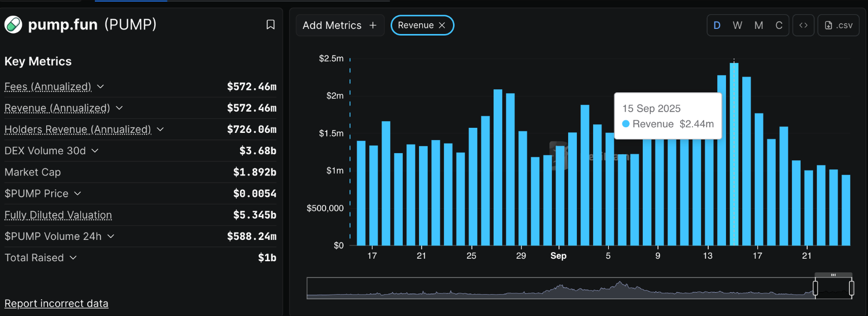The width and height of the screenshot is (868, 316).
Task: Switch chart to Weekly (W) interval
Action: [x=738, y=25]
